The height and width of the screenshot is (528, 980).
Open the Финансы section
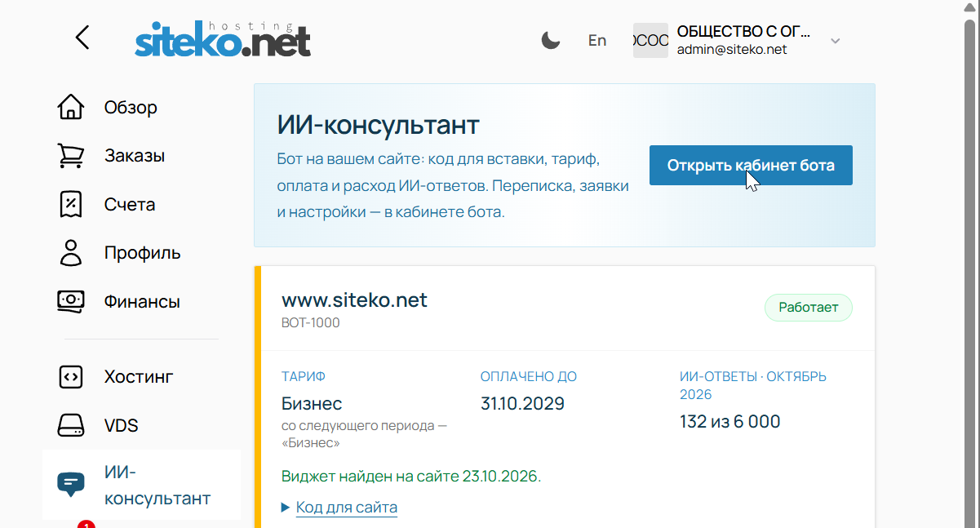point(141,301)
